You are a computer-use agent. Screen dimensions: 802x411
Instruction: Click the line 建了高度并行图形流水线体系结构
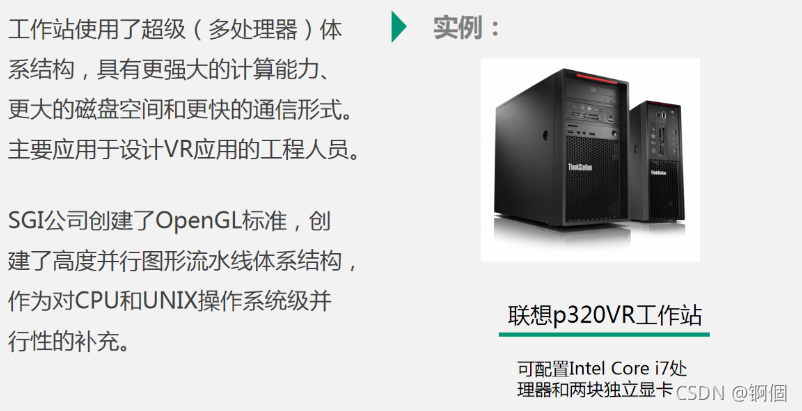(x=183, y=261)
